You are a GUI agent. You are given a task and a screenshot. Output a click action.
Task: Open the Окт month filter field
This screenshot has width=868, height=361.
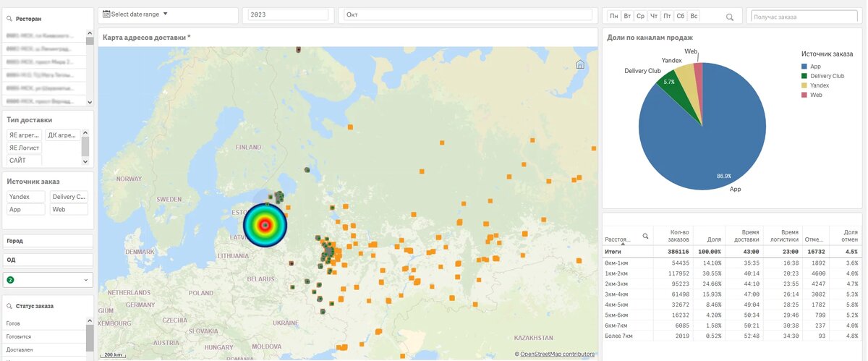468,14
